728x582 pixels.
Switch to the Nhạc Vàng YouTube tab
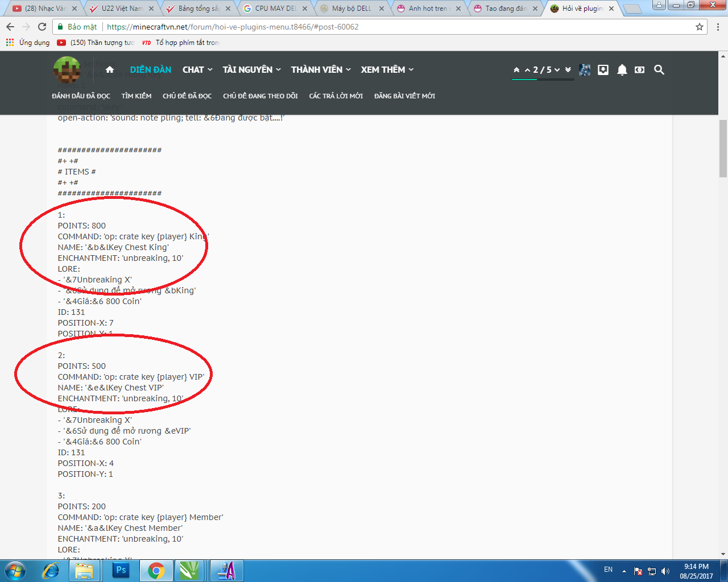click(46, 9)
